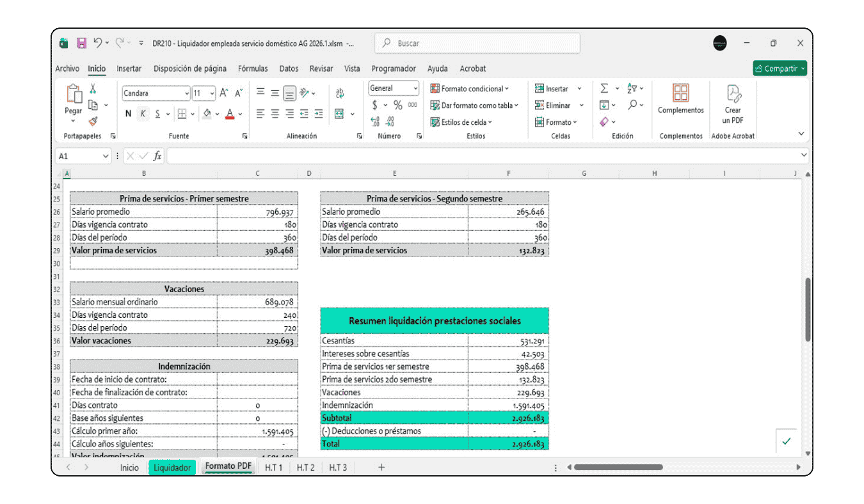Toggle the bottom vertical alignment button

pyautogui.click(x=289, y=93)
